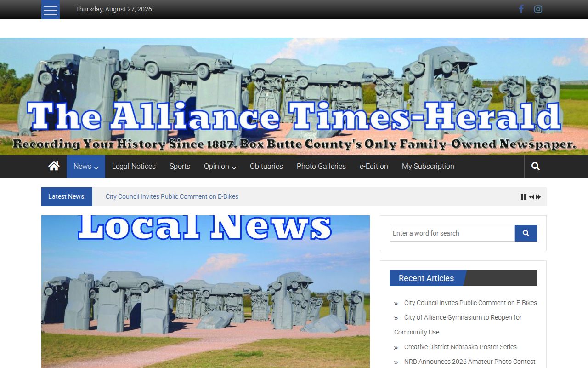This screenshot has height=368, width=588.
Task: Pause the Latest News ticker
Action: 523,197
